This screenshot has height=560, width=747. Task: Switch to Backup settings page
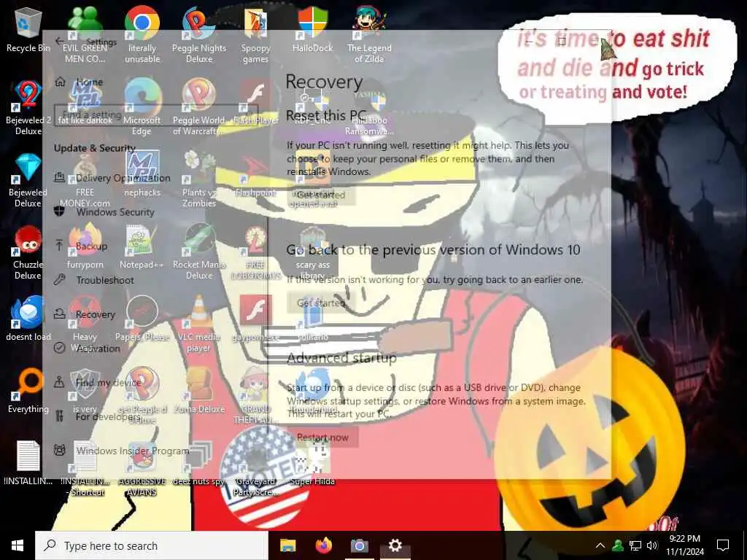pyautogui.click(x=81, y=246)
